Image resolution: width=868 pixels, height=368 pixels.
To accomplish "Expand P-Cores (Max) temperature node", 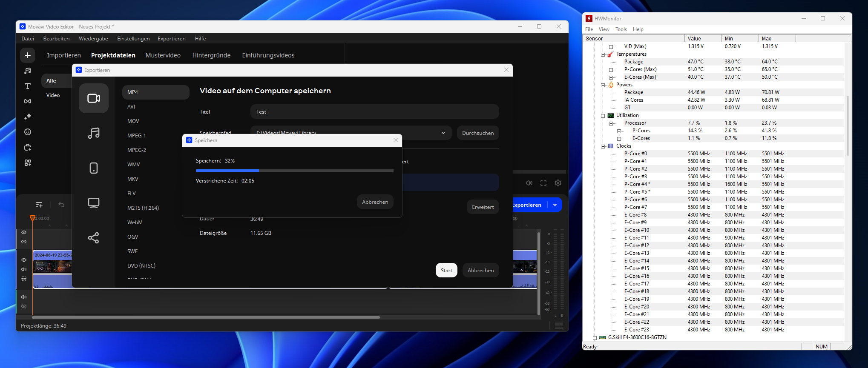I will tap(611, 70).
